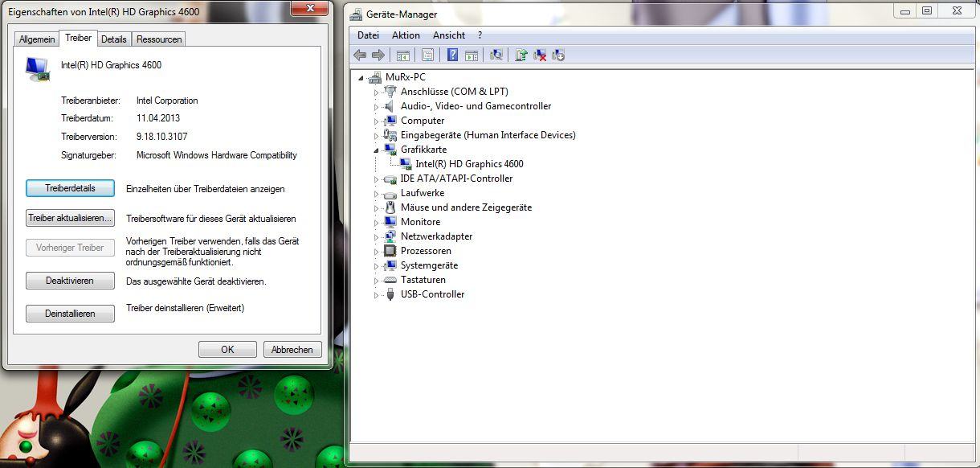This screenshot has height=468, width=980.
Task: Open the ? help menu
Action: (x=480, y=35)
